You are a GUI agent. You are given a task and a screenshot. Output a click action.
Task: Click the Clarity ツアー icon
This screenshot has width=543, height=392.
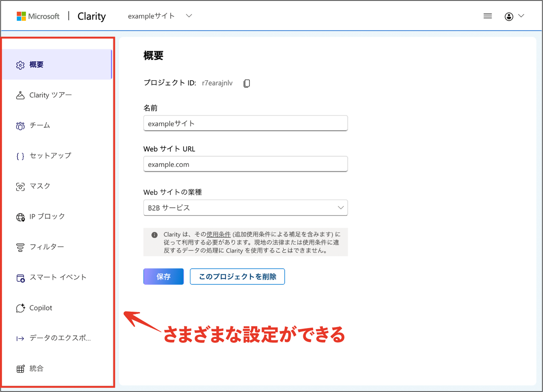(x=20, y=95)
